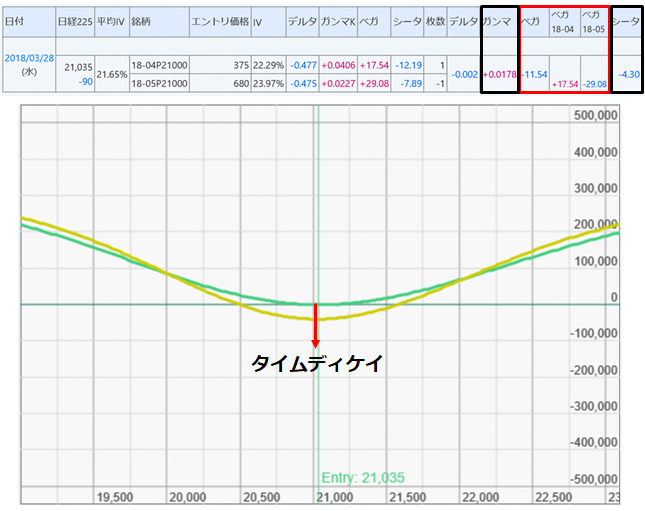The image size is (645, 511).
Task: Select the ベガ 18-05 column header
Action: pyautogui.click(x=594, y=22)
